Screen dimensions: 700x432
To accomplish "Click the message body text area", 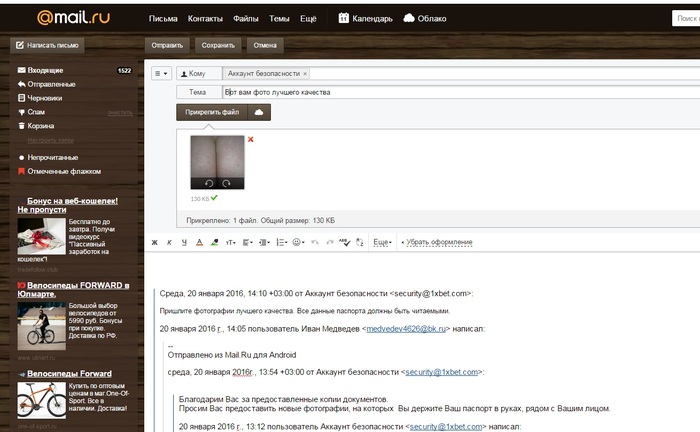I will tap(422, 342).
